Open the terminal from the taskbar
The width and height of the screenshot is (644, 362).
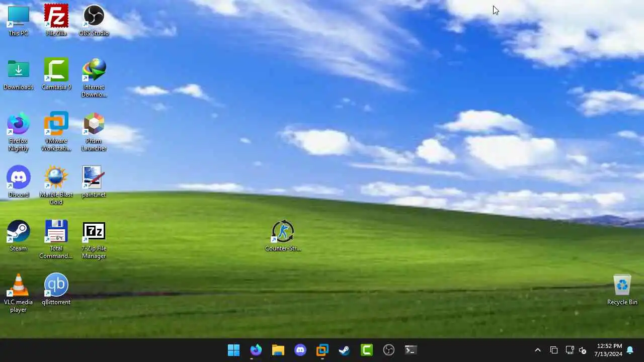pyautogui.click(x=411, y=350)
